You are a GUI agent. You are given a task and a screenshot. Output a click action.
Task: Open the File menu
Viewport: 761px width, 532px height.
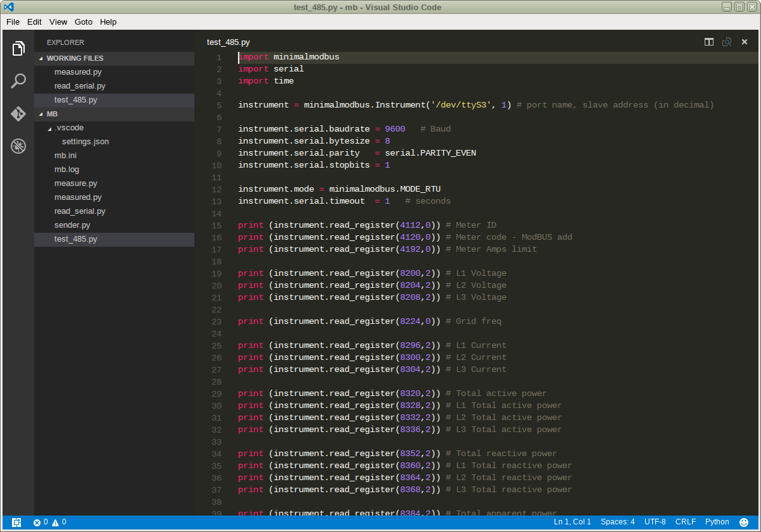click(x=13, y=22)
